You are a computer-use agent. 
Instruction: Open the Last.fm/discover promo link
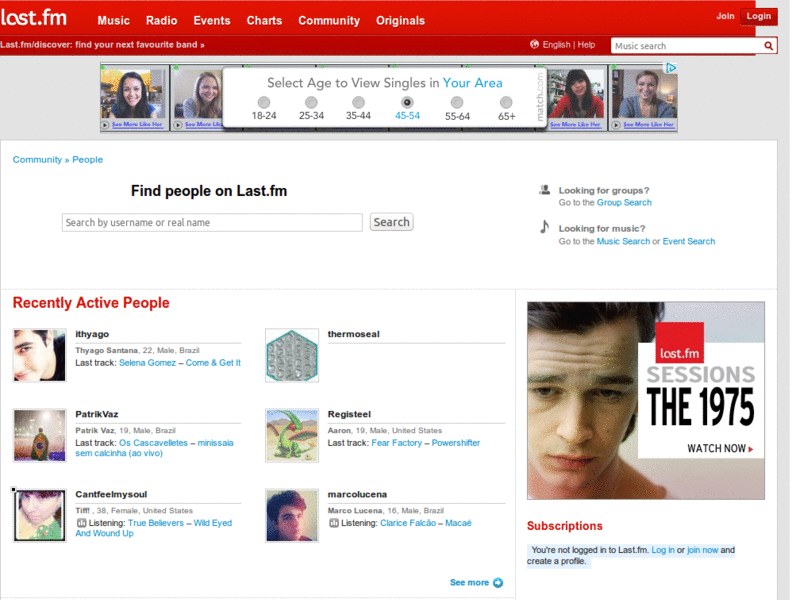coord(102,45)
